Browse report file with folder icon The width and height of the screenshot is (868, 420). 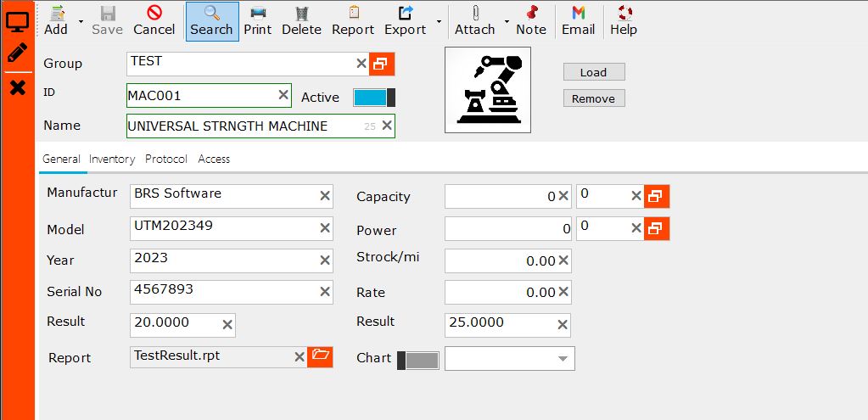(320, 356)
